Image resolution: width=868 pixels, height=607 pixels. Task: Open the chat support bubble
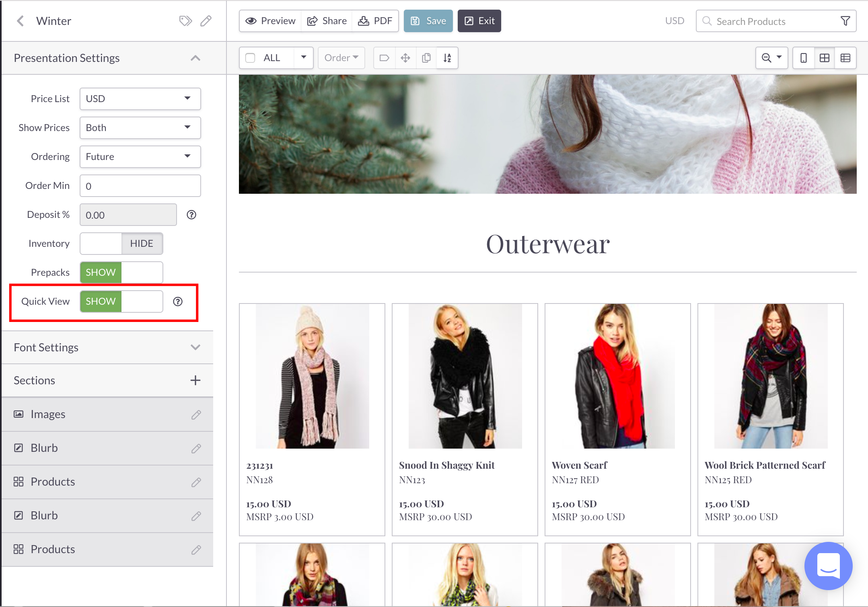tap(828, 566)
